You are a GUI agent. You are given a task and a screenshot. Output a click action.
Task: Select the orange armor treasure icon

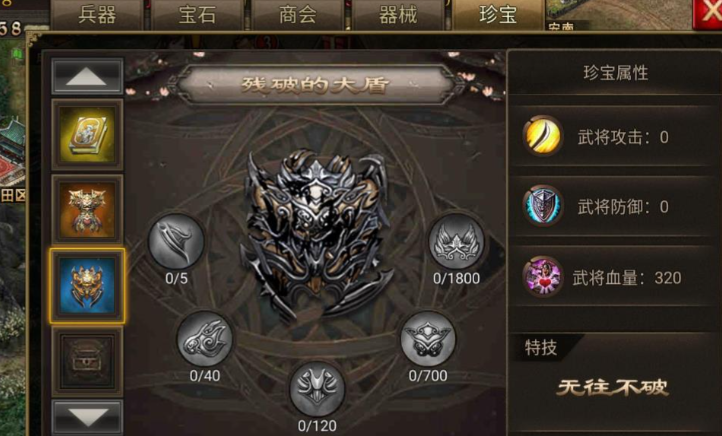pos(87,209)
